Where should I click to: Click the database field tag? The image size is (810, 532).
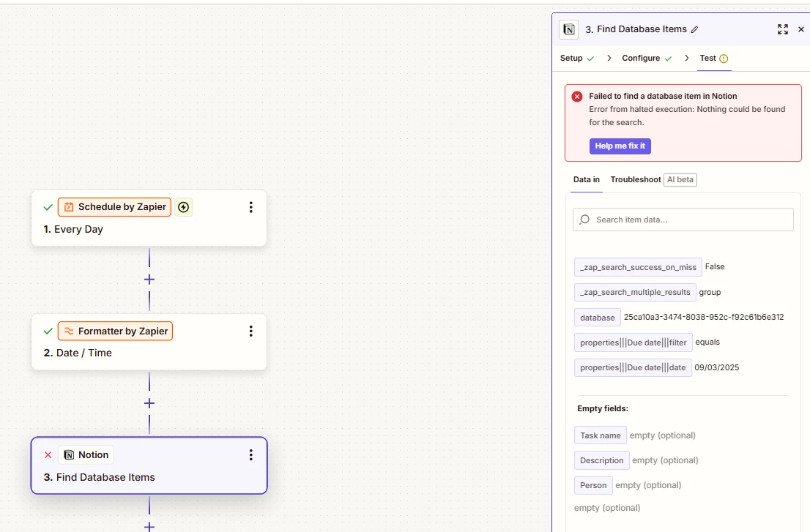coord(597,318)
